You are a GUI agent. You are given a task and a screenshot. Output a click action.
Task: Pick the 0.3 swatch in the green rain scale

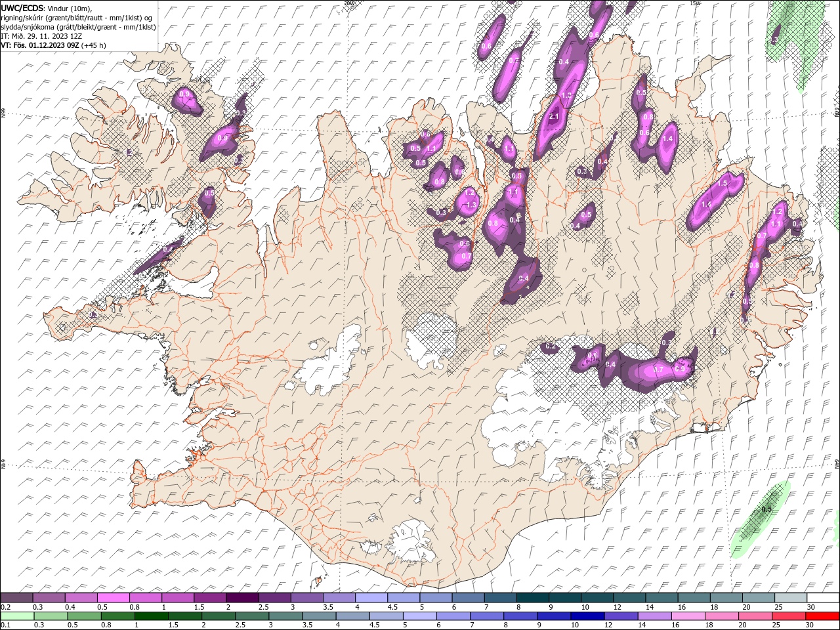(x=51, y=616)
